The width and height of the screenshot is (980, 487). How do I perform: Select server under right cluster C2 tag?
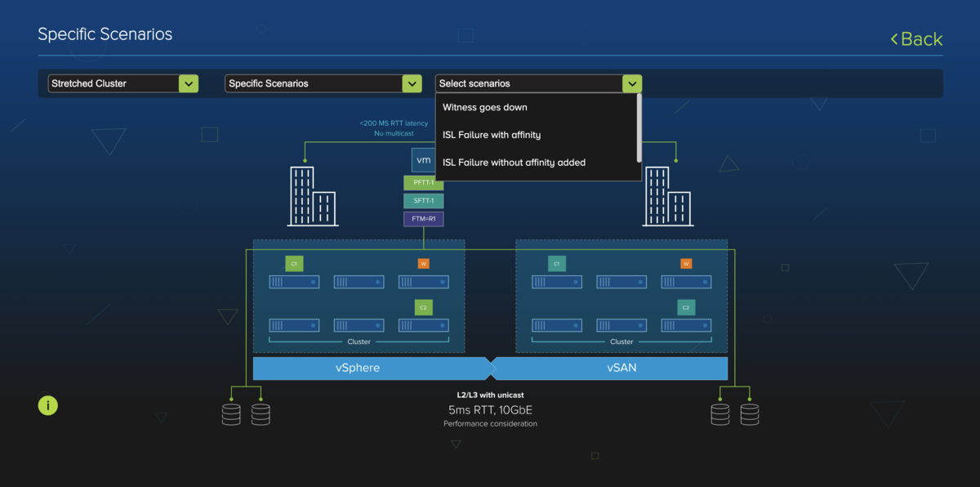pos(686,325)
